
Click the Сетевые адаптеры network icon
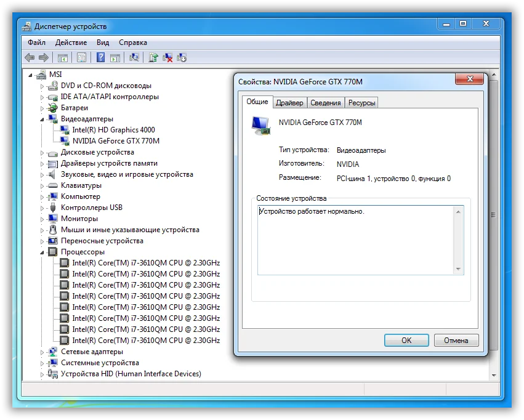(53, 352)
